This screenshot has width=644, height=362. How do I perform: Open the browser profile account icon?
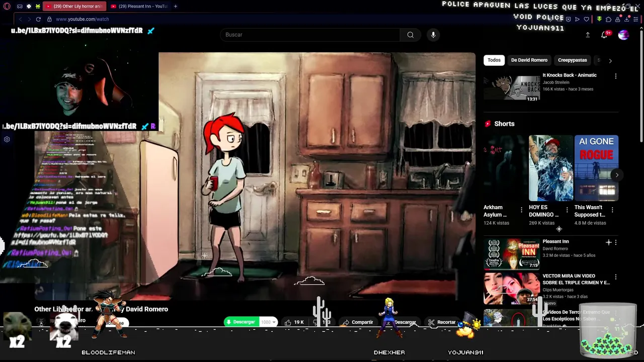pyautogui.click(x=618, y=19)
